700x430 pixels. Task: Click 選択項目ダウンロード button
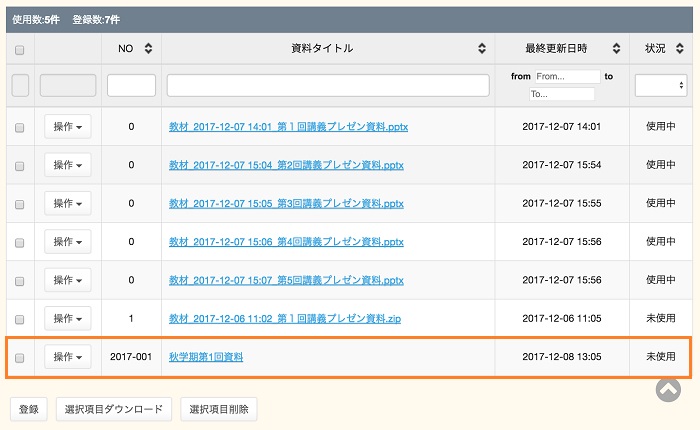pyautogui.click(x=113, y=409)
